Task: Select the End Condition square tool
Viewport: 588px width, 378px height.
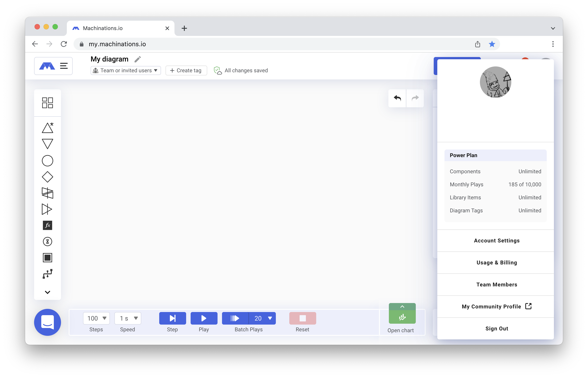Action: [47, 258]
